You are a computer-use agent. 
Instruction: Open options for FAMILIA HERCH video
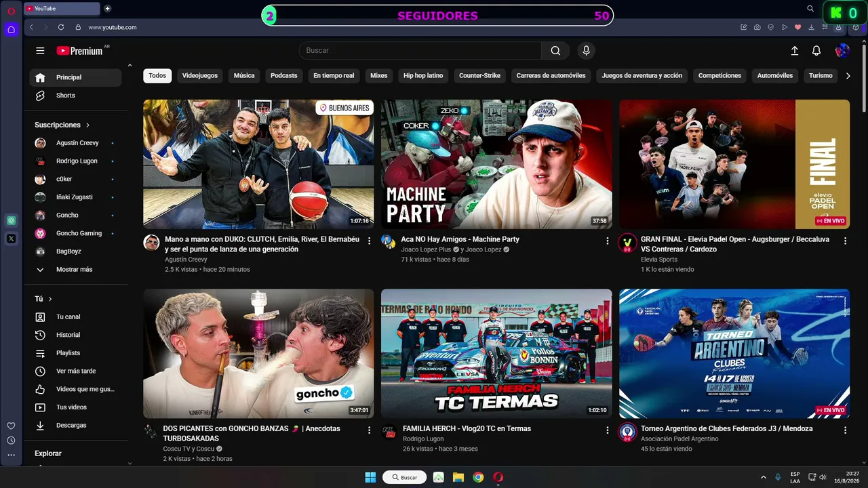point(607,430)
